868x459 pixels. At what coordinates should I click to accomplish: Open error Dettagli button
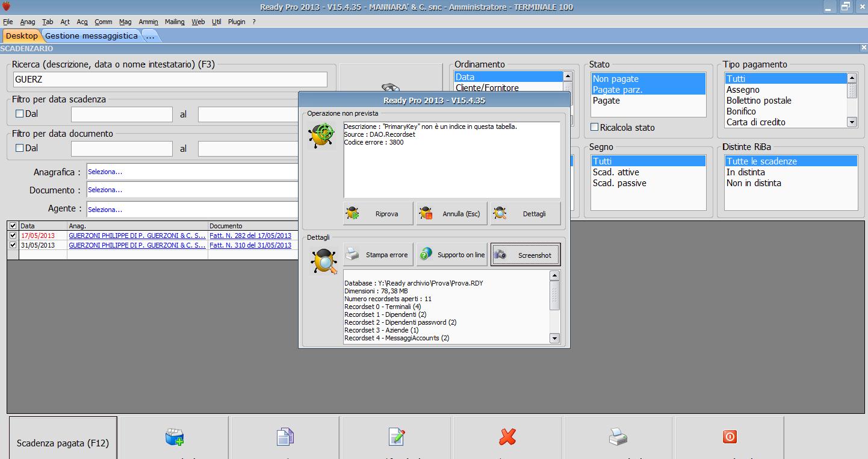click(x=525, y=213)
